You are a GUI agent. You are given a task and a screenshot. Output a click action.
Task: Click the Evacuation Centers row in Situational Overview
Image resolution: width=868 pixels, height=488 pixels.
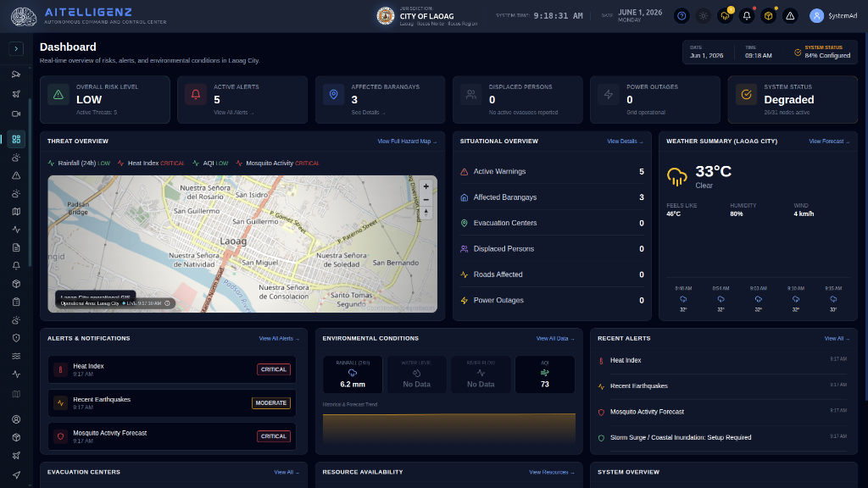(x=552, y=223)
